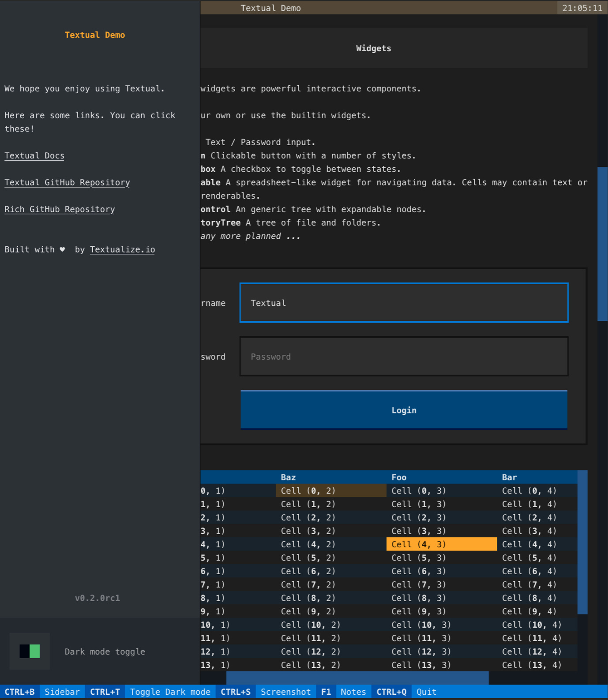Click the Textual Demo header title
Image resolution: width=608 pixels, height=700 pixels.
tap(270, 8)
